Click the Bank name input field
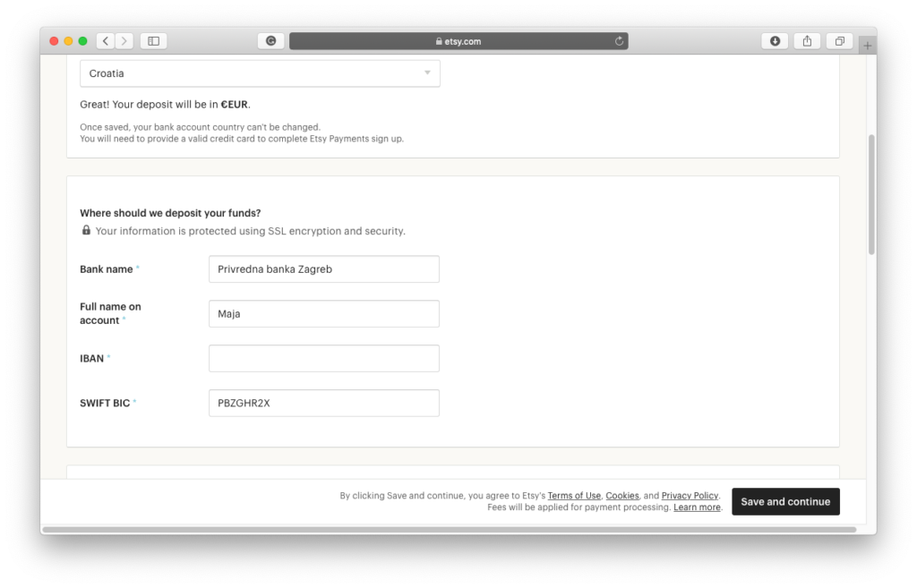 point(323,269)
